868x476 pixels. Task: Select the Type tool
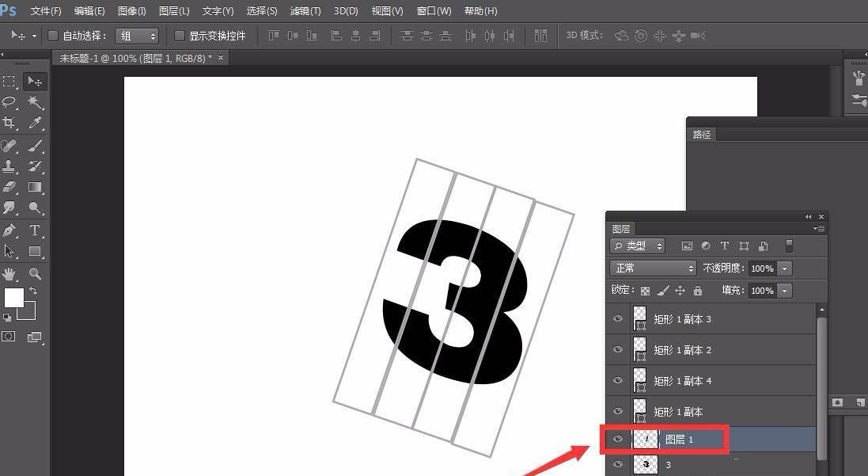(34, 230)
